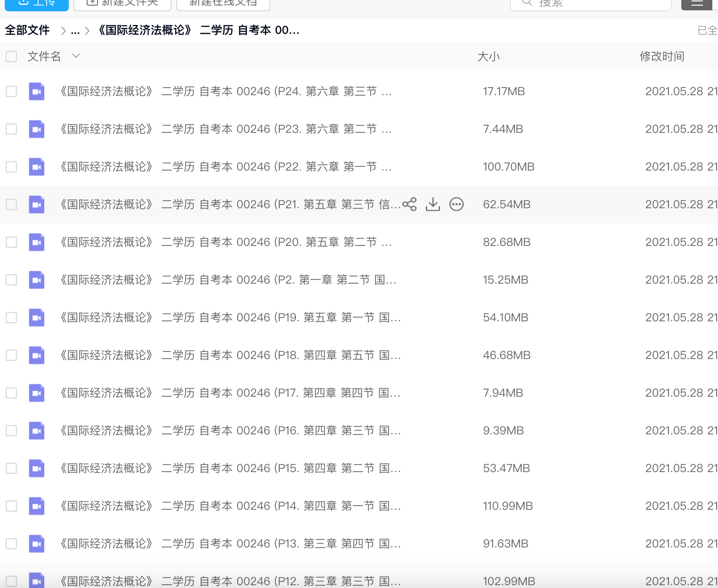Open file P21. 第五章 第三节
The image size is (718, 588).
229,204
